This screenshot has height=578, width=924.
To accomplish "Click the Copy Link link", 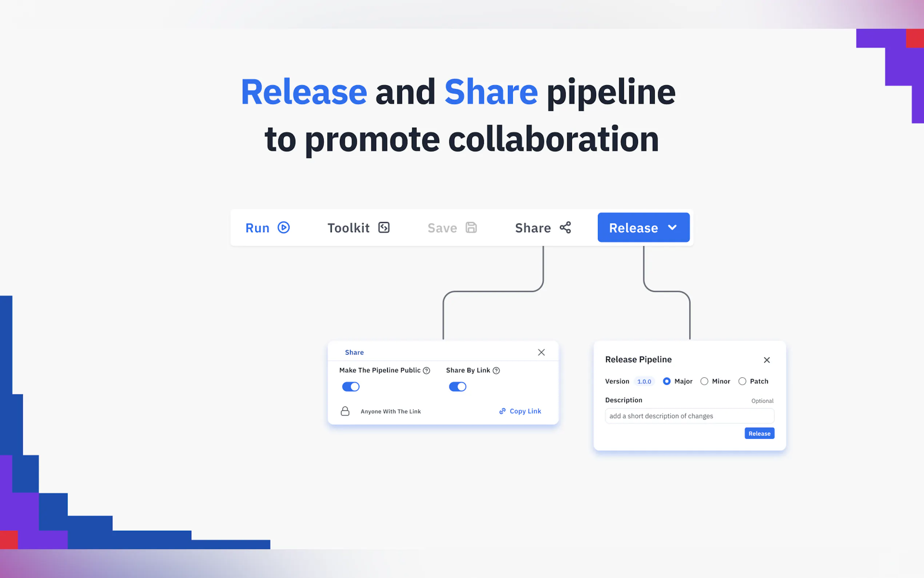I will point(525,411).
